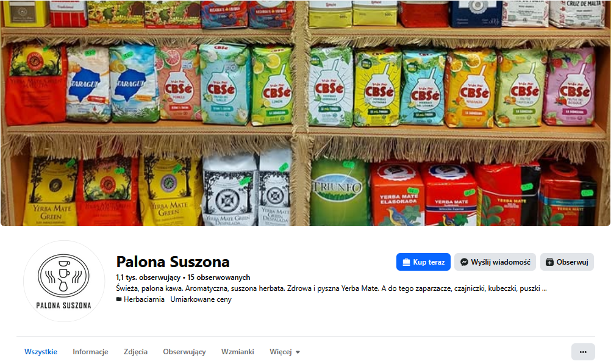Click the Messenger icon in Wyślij wiadomość

464,262
